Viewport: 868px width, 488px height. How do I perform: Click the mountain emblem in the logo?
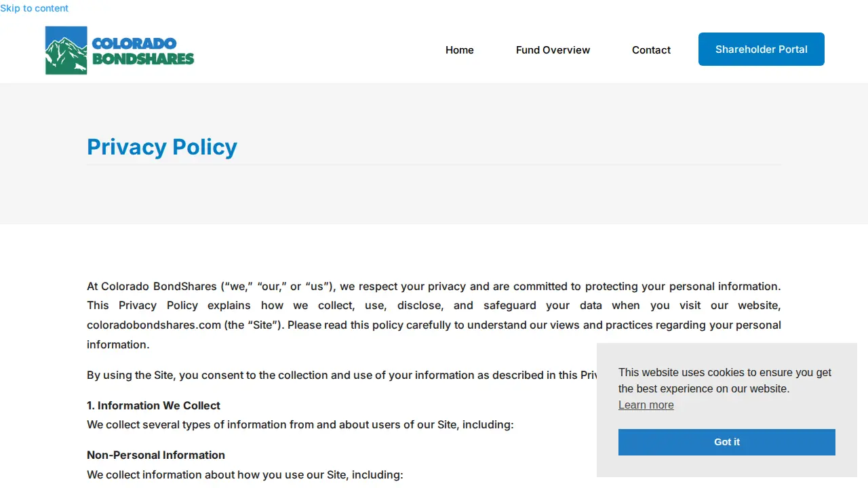pyautogui.click(x=66, y=50)
